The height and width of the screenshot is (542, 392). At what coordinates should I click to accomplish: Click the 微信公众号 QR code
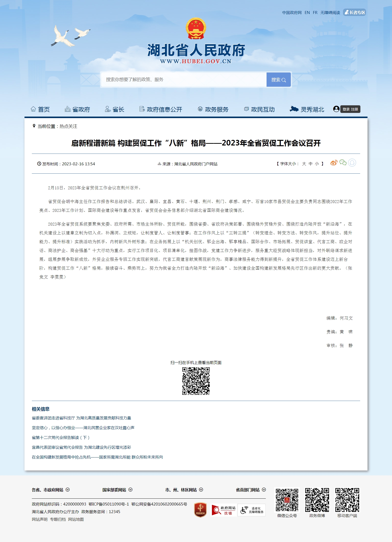click(287, 500)
